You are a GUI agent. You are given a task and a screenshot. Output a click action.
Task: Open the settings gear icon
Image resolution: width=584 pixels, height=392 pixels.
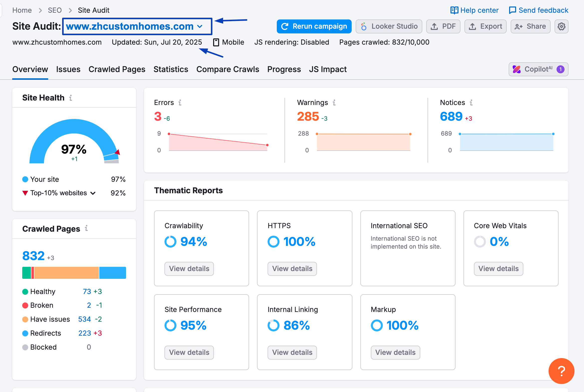561,26
